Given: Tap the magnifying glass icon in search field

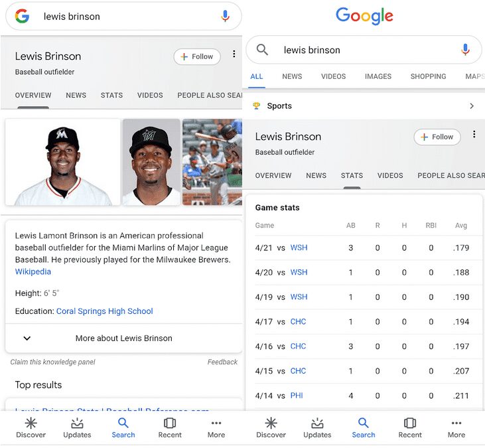Looking at the screenshot, I should point(263,50).
